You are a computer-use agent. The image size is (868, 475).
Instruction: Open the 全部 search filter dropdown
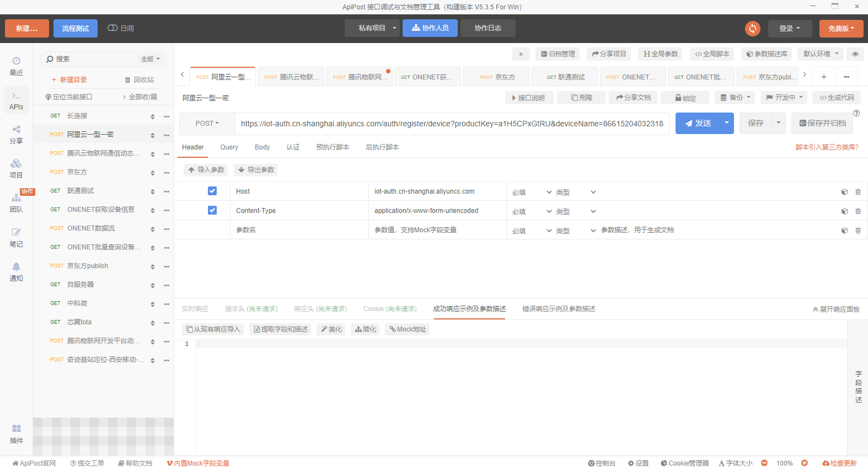pyautogui.click(x=151, y=59)
